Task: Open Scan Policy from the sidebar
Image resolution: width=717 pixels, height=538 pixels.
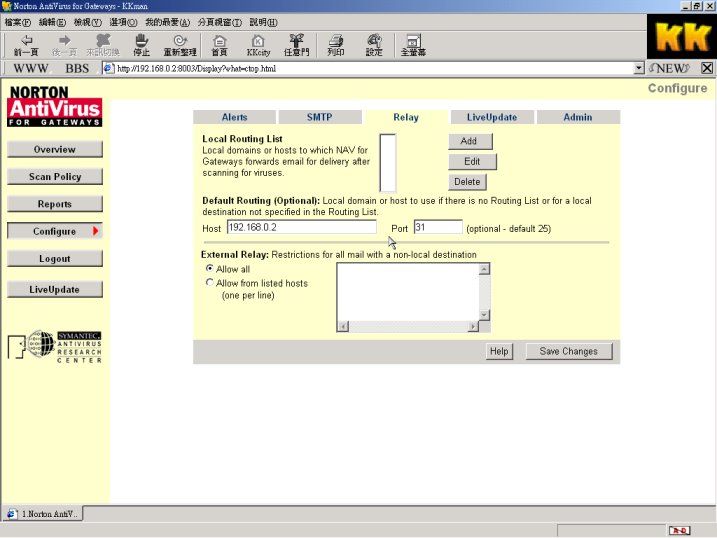Action: click(x=54, y=177)
